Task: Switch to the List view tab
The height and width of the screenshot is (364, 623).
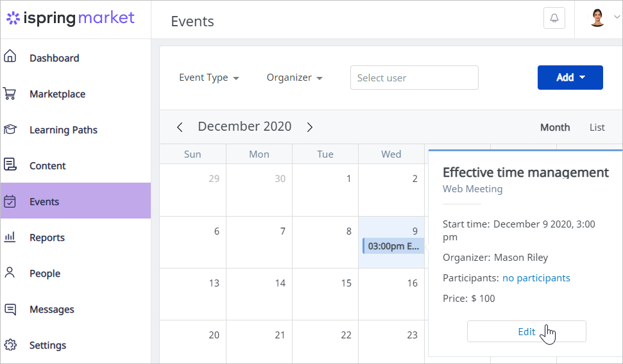Action: click(597, 128)
